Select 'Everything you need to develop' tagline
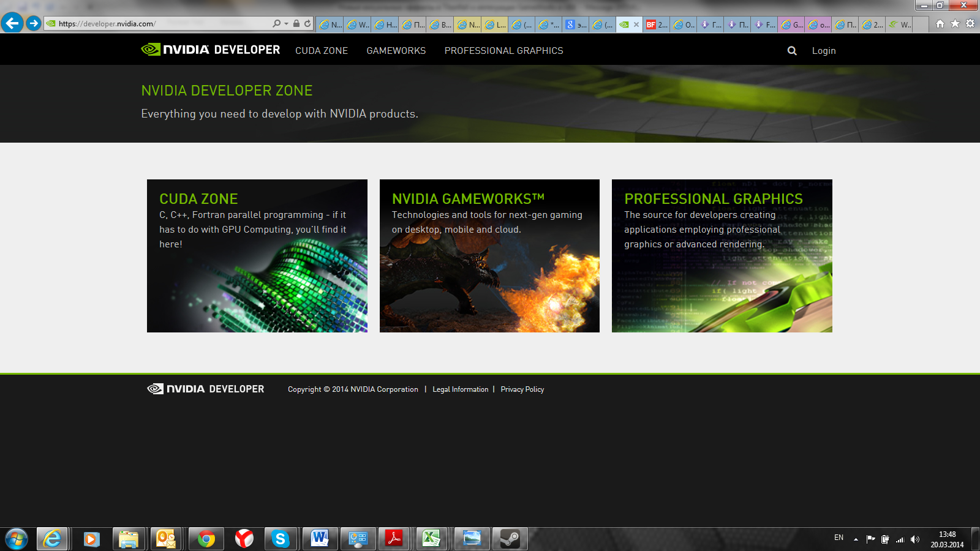Image resolution: width=980 pixels, height=551 pixels. [x=279, y=114]
